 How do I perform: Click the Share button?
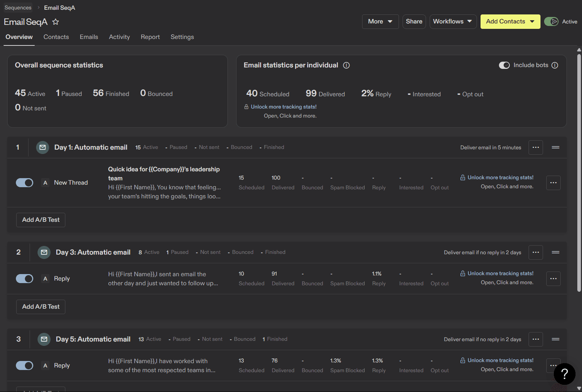coord(414,22)
